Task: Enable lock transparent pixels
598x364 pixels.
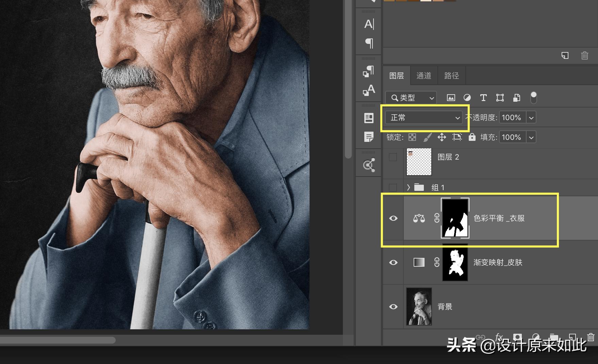Action: (412, 137)
